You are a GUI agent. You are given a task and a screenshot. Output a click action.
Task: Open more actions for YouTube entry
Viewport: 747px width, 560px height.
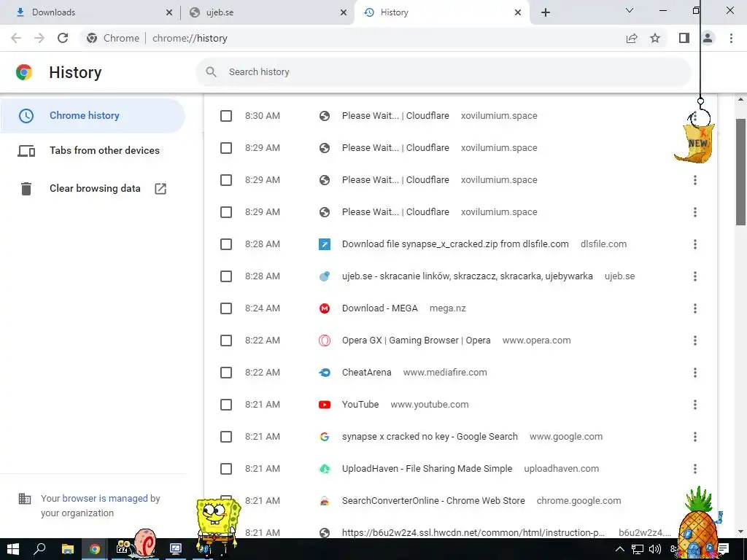(695, 405)
